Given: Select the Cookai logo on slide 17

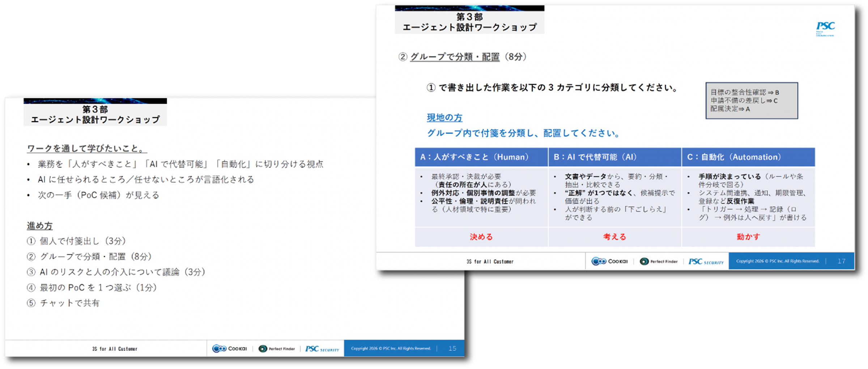Looking at the screenshot, I should click(x=610, y=261).
